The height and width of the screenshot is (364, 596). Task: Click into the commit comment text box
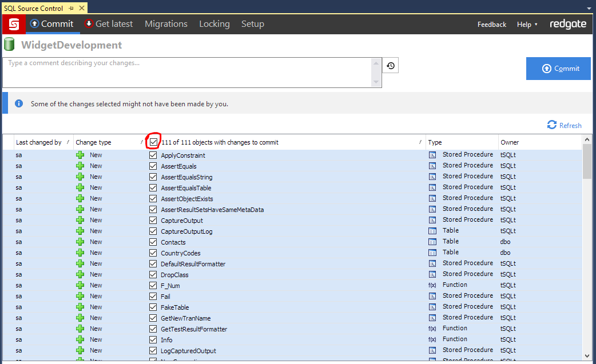[x=189, y=72]
